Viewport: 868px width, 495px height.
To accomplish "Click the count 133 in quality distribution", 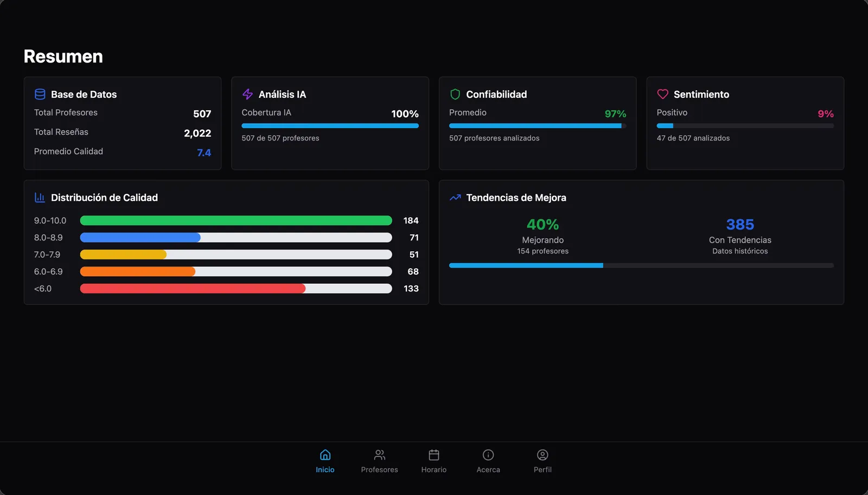I will [411, 289].
